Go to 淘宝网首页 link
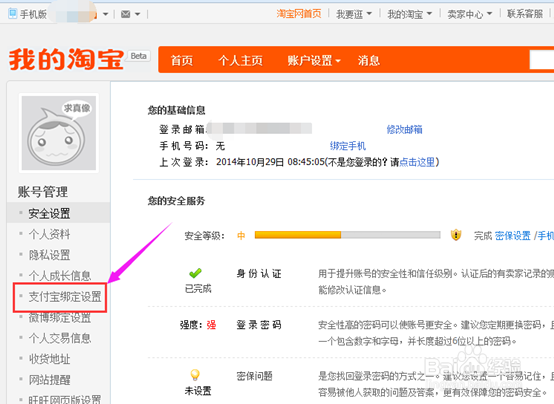 coord(299,14)
